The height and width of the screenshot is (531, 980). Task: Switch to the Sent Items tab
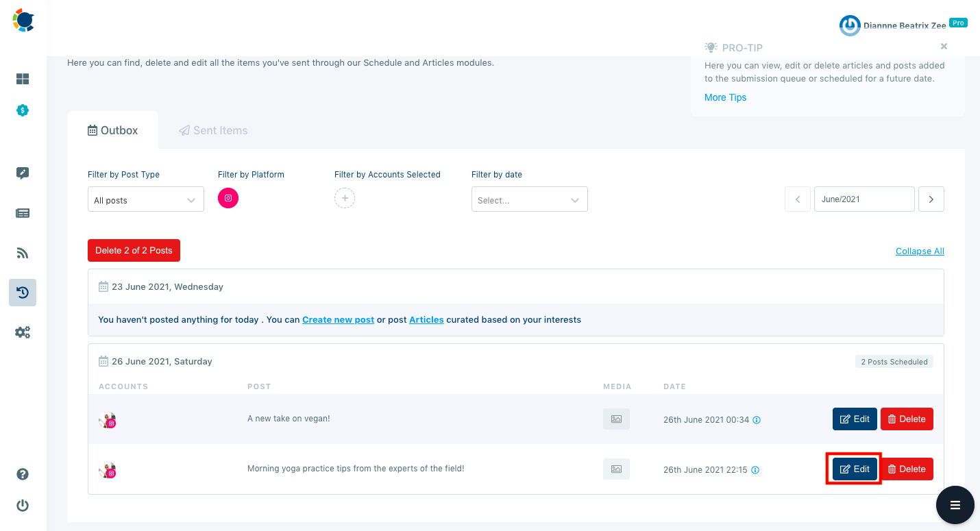213,129
